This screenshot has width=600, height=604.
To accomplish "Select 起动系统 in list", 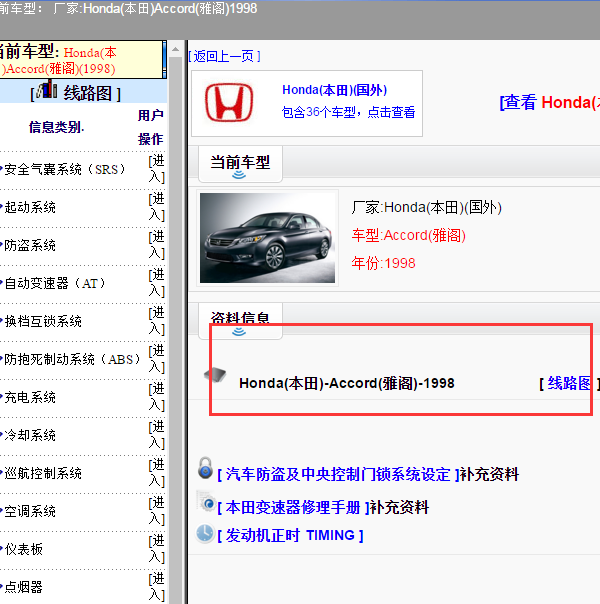I will [x=30, y=207].
